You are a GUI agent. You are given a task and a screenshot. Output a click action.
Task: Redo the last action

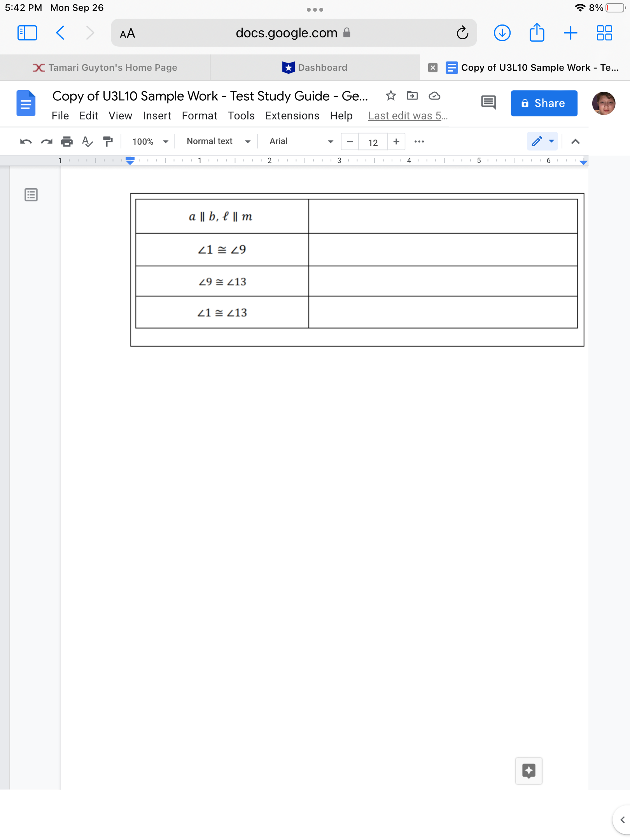tap(47, 142)
